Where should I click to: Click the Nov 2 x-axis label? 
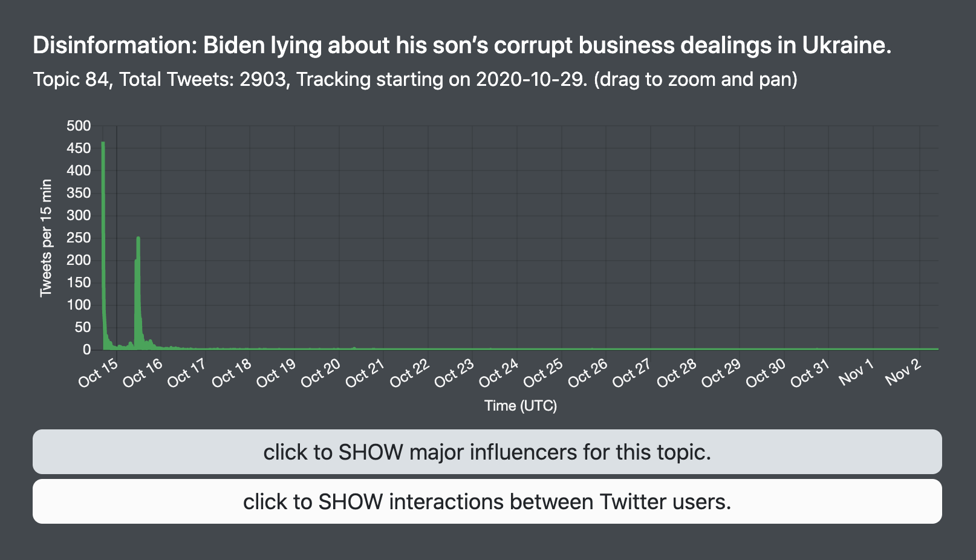click(x=903, y=371)
